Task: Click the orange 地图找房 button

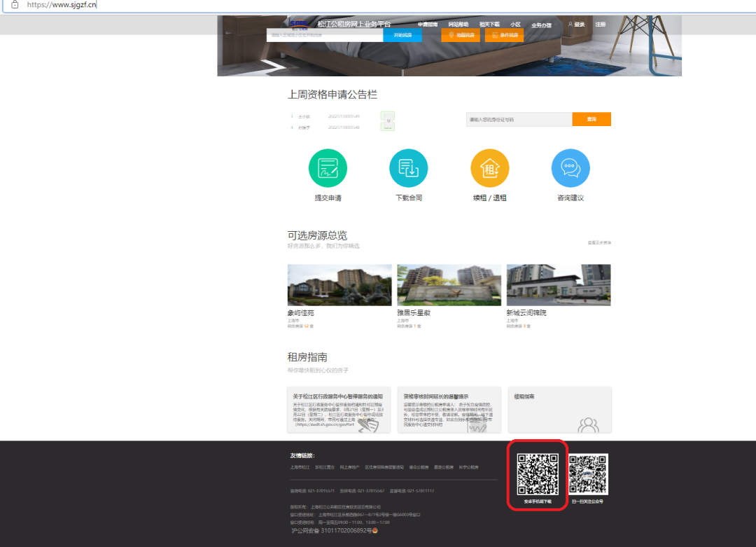Action: [461, 34]
